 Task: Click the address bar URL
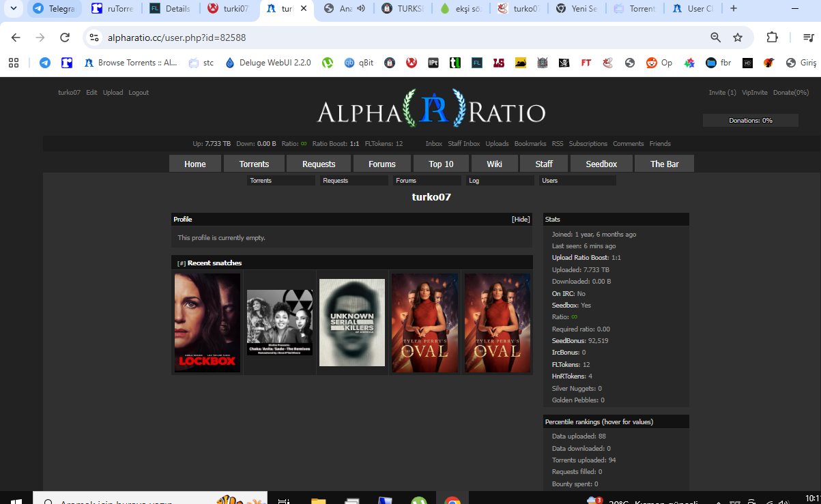[x=177, y=38]
